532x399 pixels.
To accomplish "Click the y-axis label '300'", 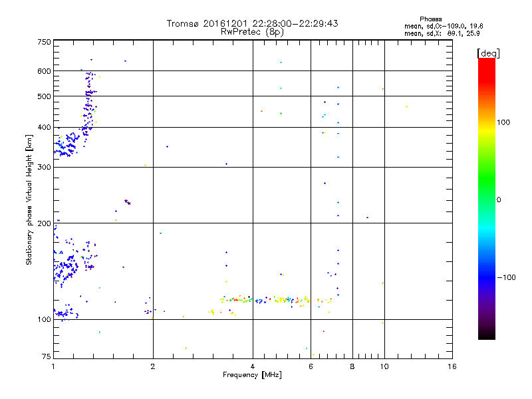I will 44,168.
